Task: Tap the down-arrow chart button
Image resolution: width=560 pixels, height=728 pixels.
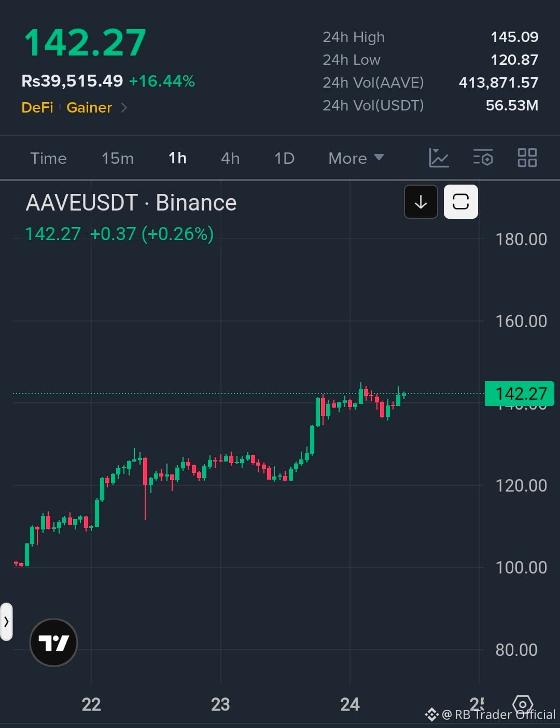Action: click(x=421, y=202)
